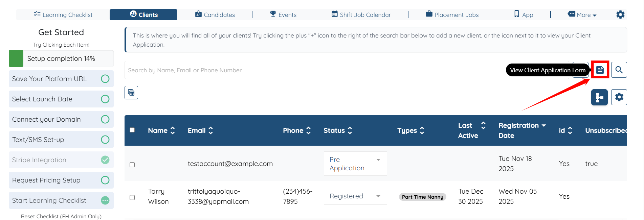Switch to the Candidates tab

[x=215, y=15]
